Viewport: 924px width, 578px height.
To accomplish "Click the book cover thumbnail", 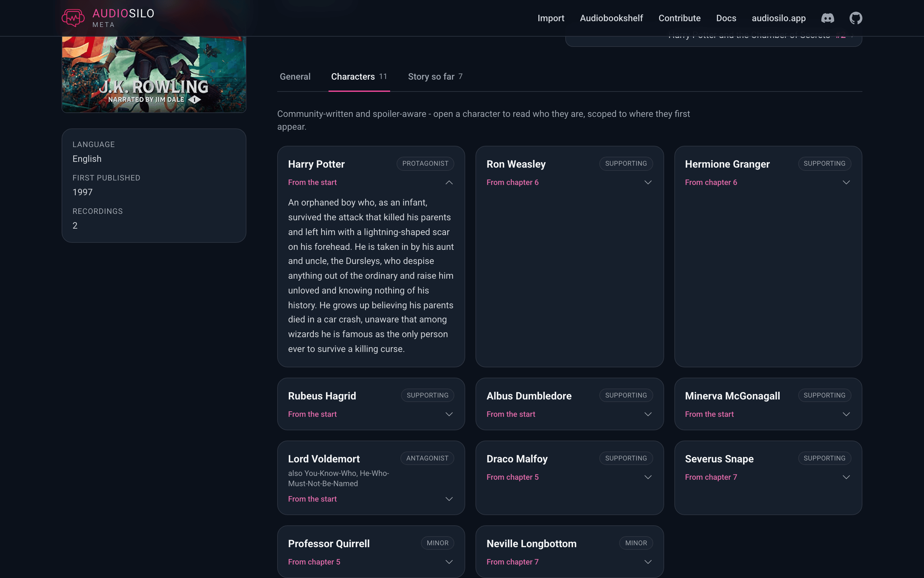I will tap(154, 74).
